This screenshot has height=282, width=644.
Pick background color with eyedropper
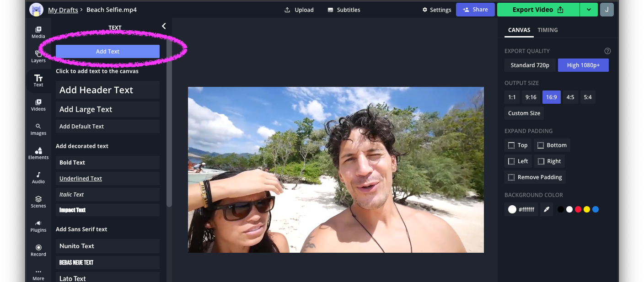pyautogui.click(x=546, y=209)
